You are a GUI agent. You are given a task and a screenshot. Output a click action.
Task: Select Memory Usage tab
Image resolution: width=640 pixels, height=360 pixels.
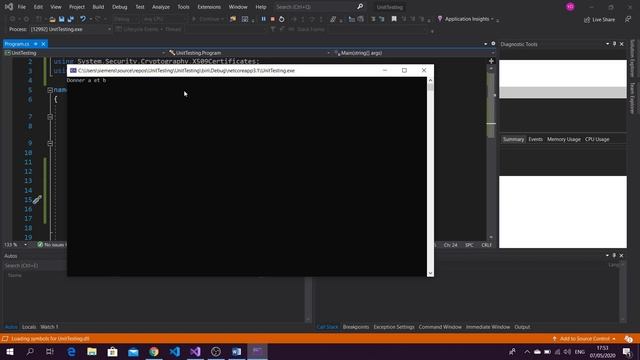564,139
